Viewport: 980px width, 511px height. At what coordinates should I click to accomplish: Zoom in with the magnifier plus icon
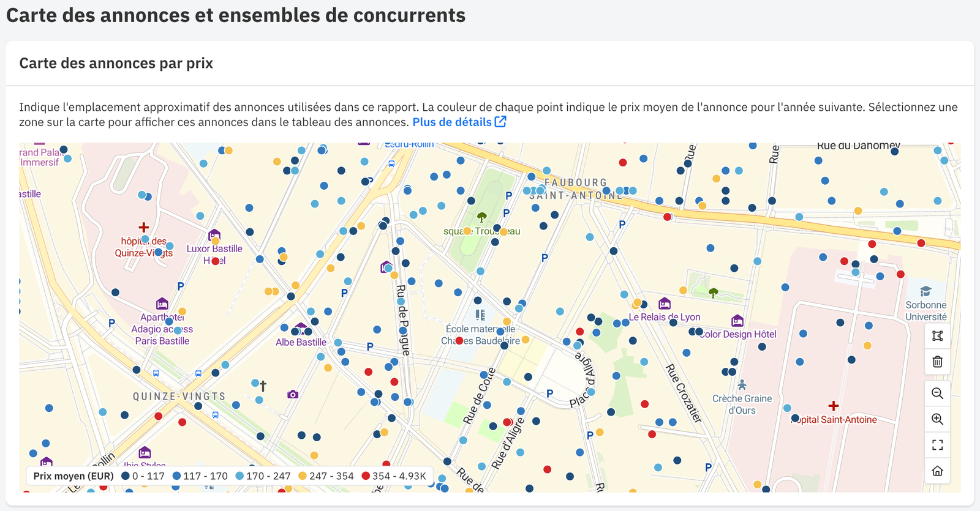tap(937, 419)
